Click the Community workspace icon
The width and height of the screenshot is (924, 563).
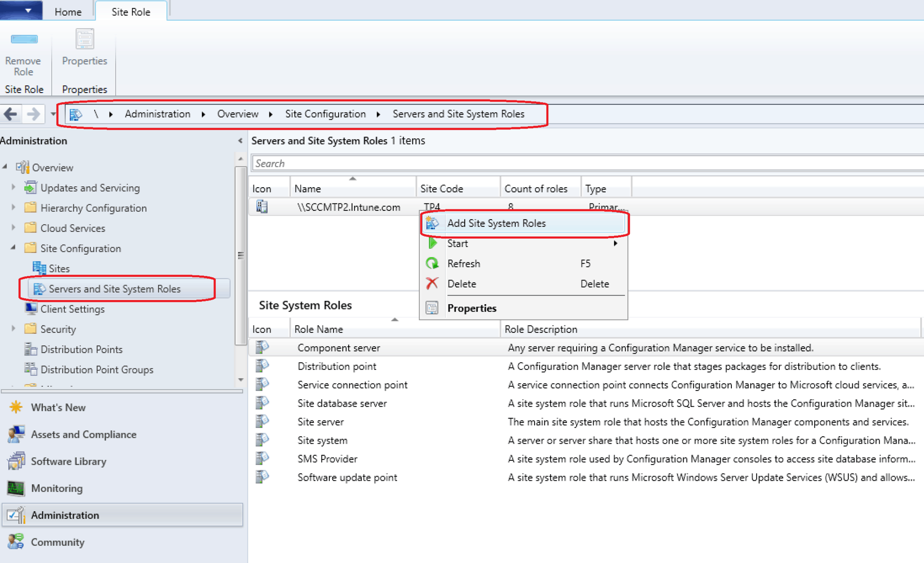click(16, 542)
